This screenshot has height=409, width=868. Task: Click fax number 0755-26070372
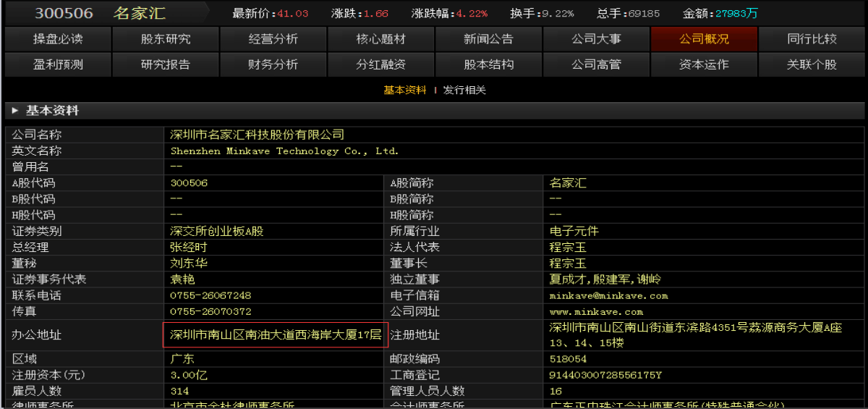pos(210,311)
